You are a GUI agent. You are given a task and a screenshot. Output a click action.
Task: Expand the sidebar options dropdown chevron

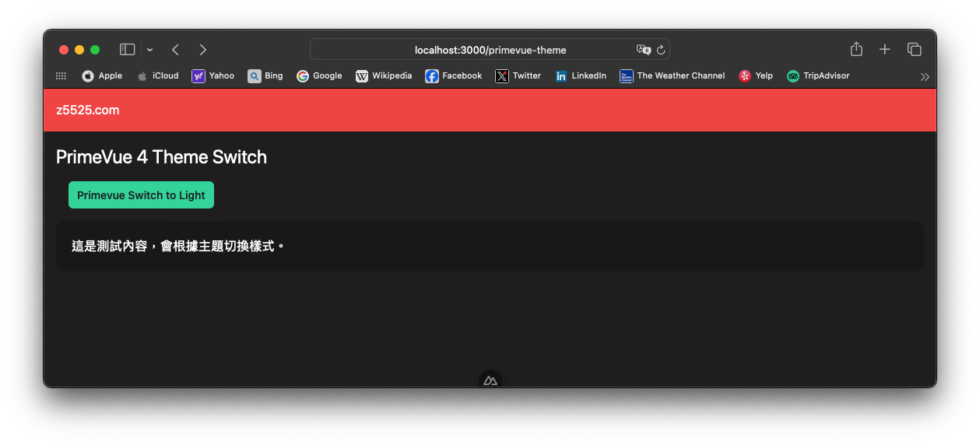pos(149,50)
